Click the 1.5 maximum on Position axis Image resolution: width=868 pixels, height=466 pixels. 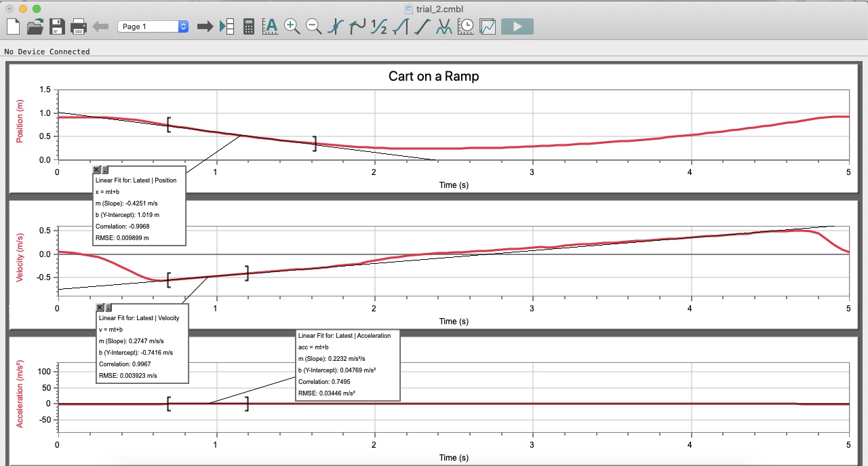[x=45, y=90]
